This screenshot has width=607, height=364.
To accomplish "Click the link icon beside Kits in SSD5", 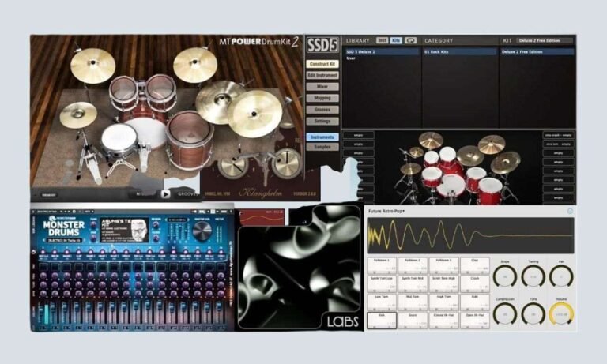I will [410, 40].
